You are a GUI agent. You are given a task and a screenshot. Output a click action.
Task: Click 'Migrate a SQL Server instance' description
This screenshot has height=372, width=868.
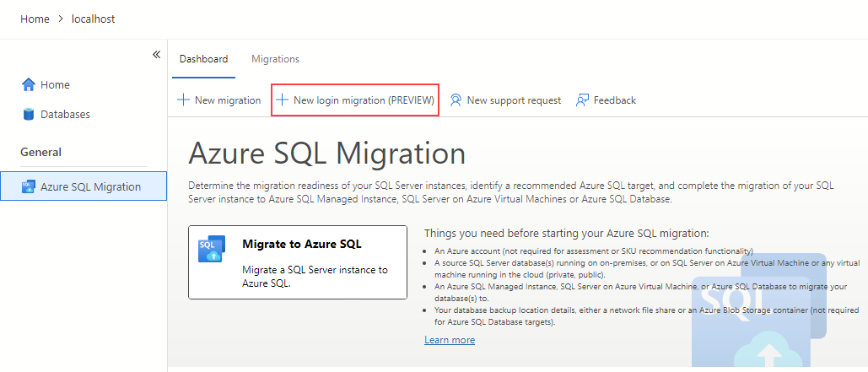coord(315,276)
